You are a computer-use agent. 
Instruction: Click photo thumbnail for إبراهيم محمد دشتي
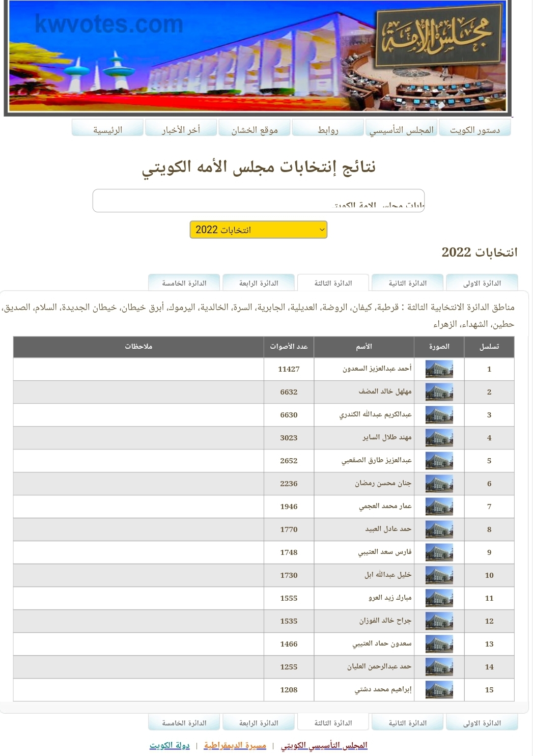click(x=439, y=690)
